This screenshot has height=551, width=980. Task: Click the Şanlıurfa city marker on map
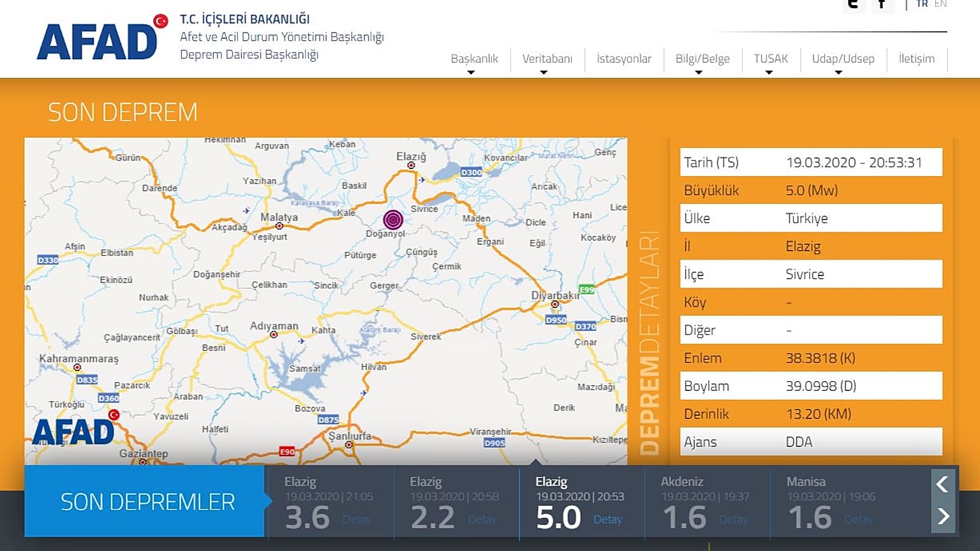pos(349,445)
